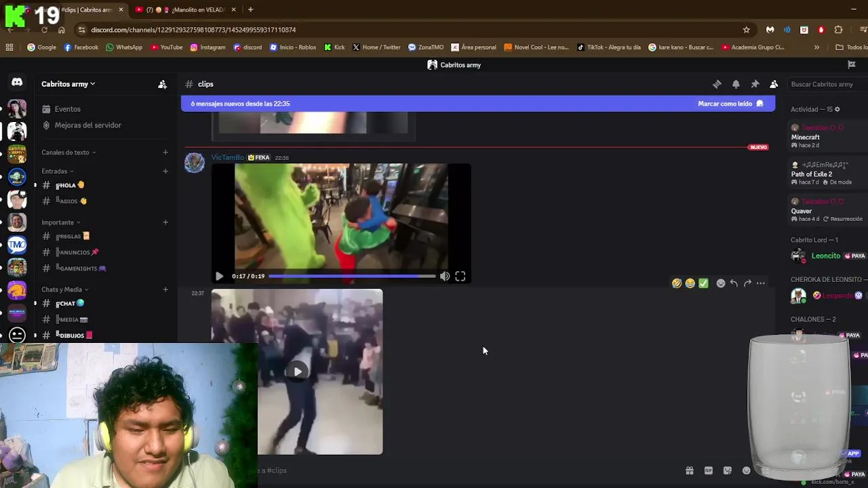Open REGLAS channel
Image resolution: width=868 pixels, height=488 pixels.
coord(104,237)
